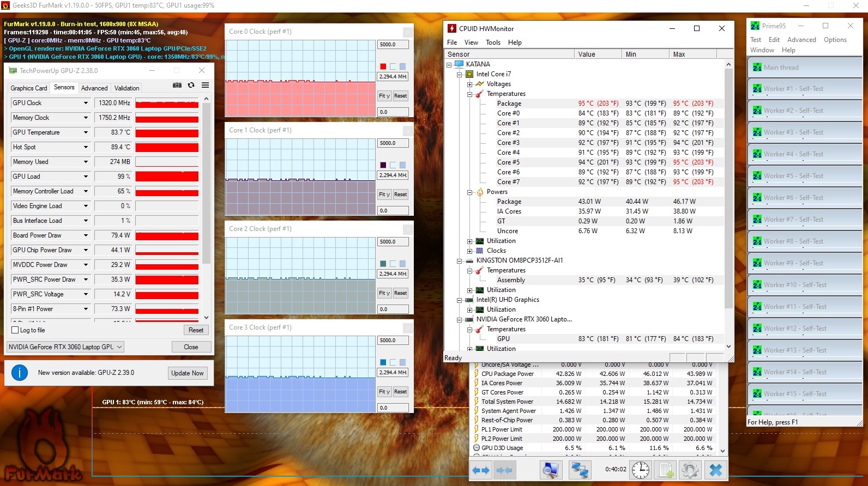
Task: Collapse the KATANA tree node
Action: 449,64
